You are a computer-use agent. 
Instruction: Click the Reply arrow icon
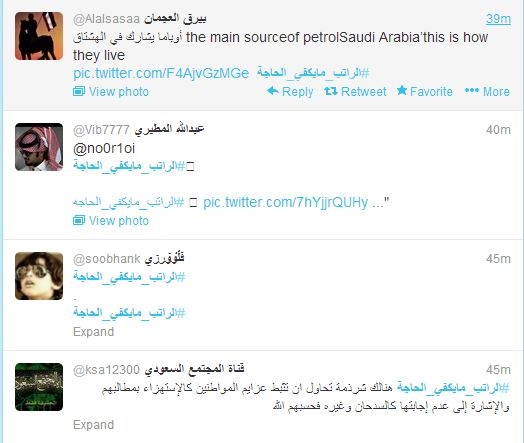point(273,91)
